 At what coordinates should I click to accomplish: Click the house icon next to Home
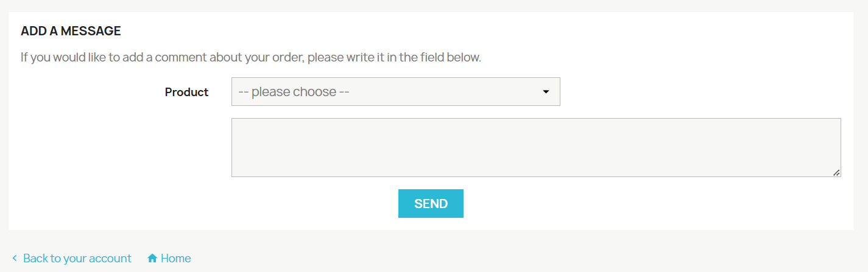coord(152,259)
